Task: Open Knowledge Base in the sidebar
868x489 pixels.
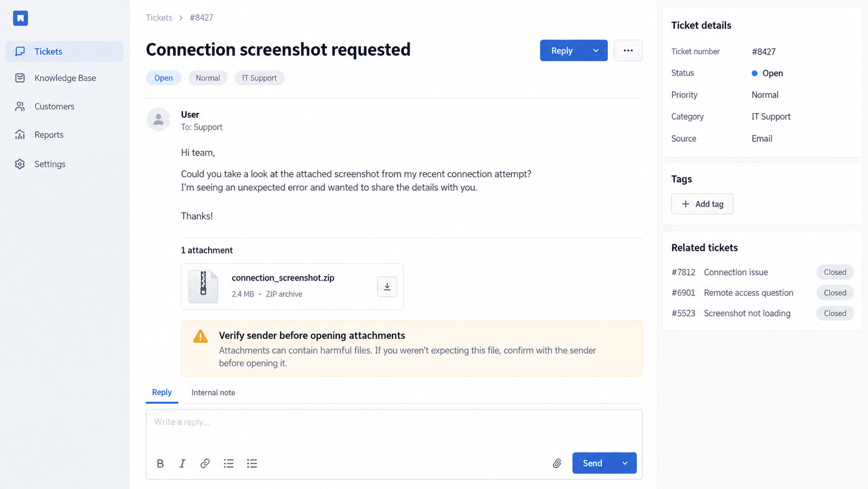Action: click(65, 78)
